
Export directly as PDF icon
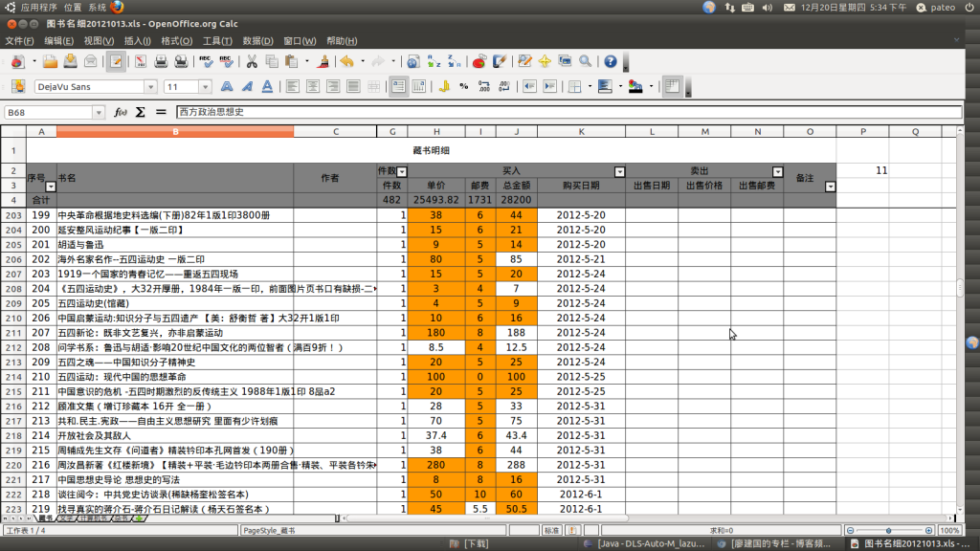pos(141,61)
